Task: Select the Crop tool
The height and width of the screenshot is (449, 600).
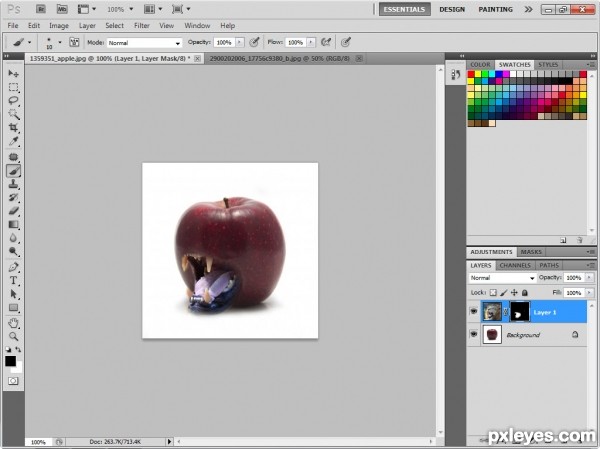Action: tap(13, 127)
